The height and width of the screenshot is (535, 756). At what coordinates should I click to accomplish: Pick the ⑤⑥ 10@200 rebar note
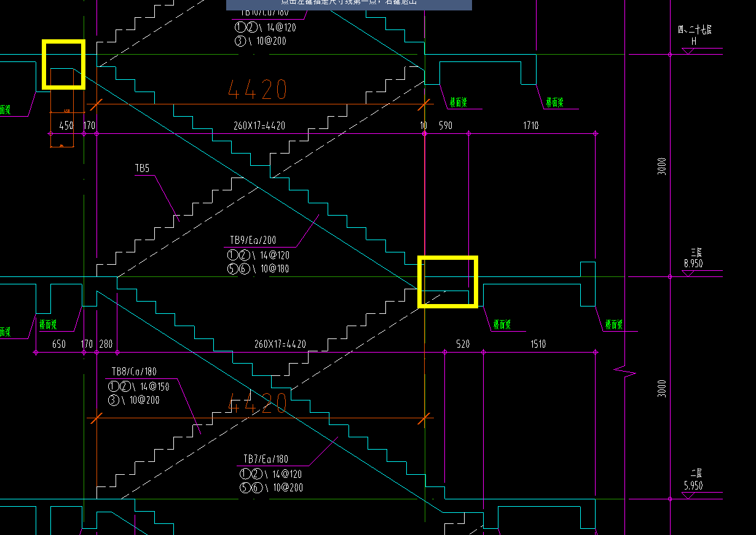(271, 488)
